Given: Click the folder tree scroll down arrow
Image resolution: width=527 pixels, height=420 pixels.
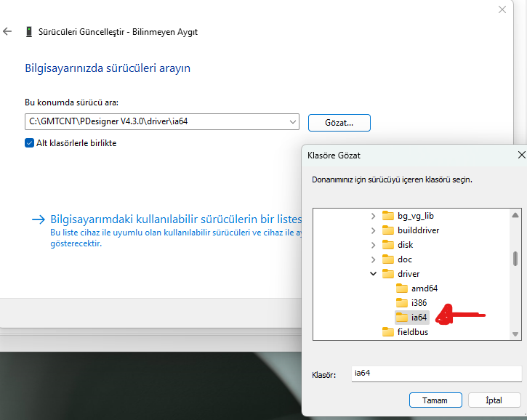Looking at the screenshot, I should click(x=515, y=334).
